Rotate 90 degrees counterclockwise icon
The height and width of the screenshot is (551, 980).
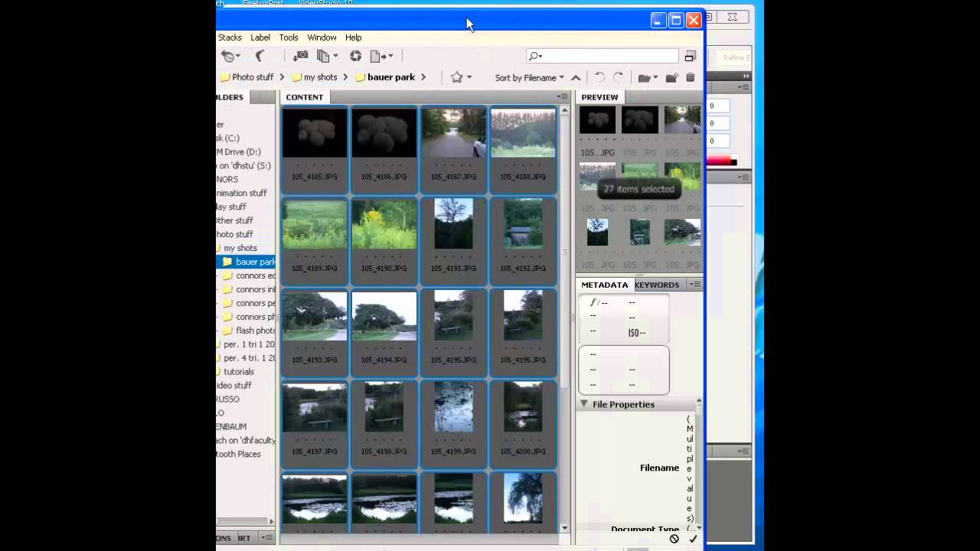600,77
